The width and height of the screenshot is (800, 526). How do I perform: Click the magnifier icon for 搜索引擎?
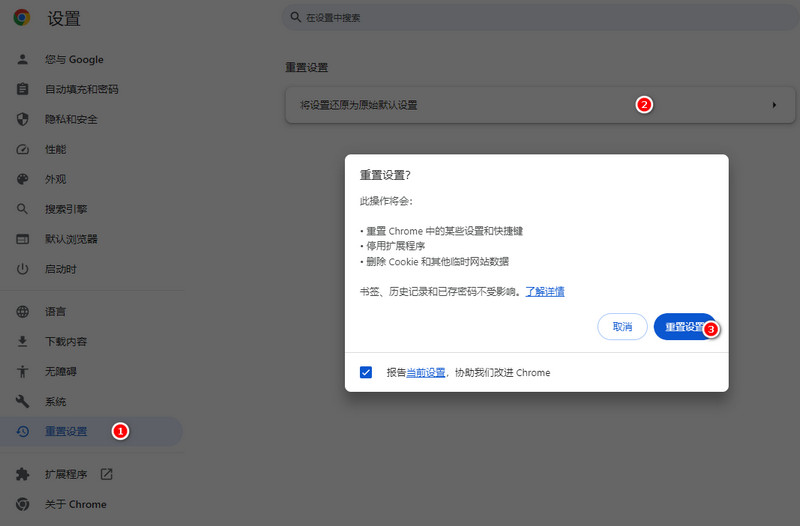[x=22, y=209]
